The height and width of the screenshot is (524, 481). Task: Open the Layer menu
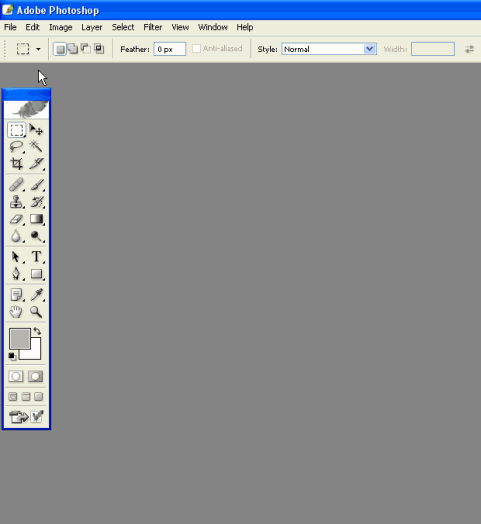(x=92, y=27)
